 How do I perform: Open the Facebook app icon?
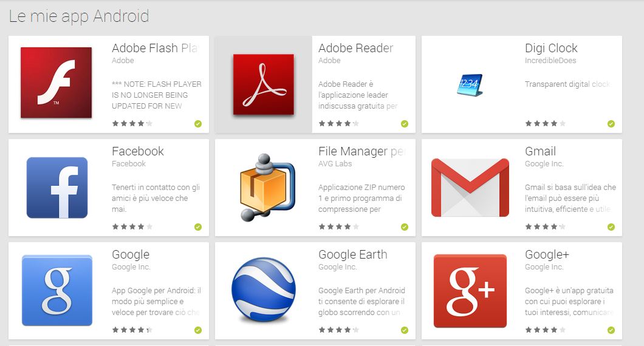[57, 188]
